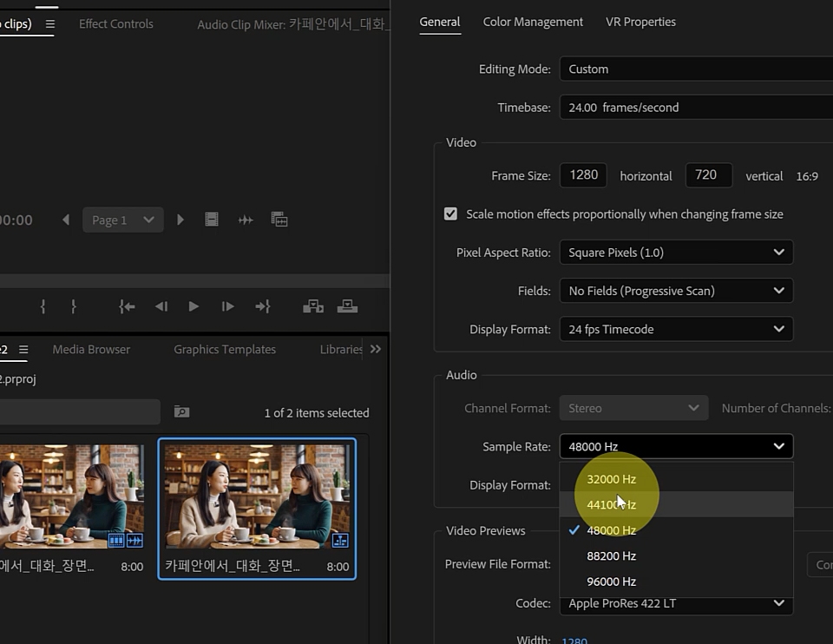Click the horizontal frame size field 1280
The width and height of the screenshot is (833, 644).
coord(583,174)
